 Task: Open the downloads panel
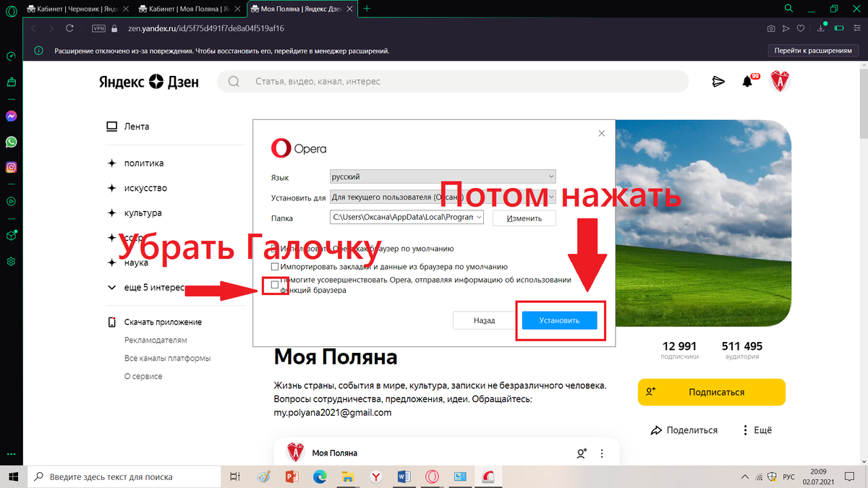821,28
